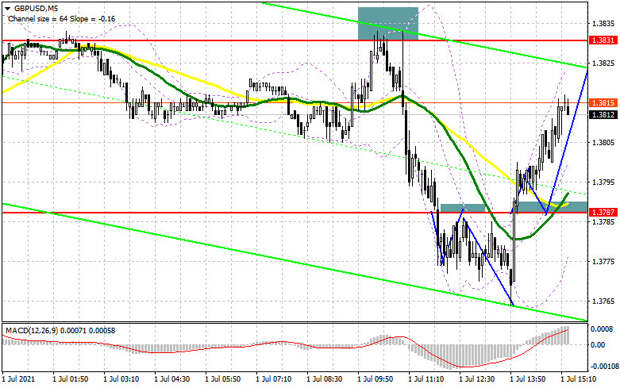The image size is (620, 388).
Task: Select the 1.3775 price scale label
Action: click(x=603, y=261)
